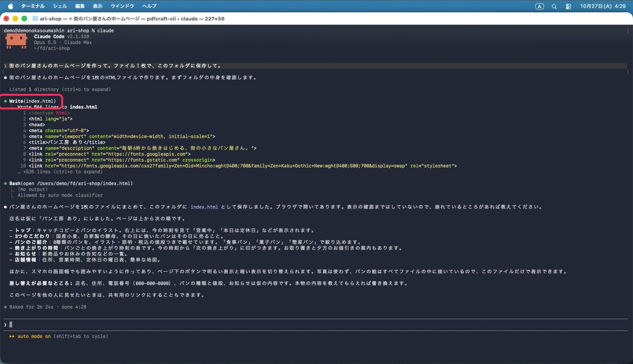Click the ari-shop folder icon in title bar

[35, 19]
